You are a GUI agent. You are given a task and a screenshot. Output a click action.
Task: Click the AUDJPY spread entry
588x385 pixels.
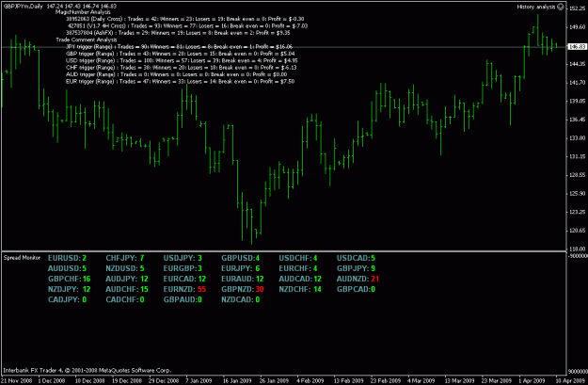point(127,280)
